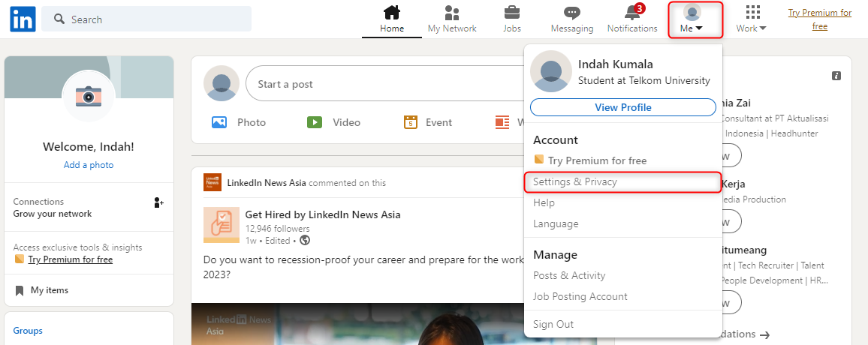Open Settings & Privacy

click(x=622, y=182)
